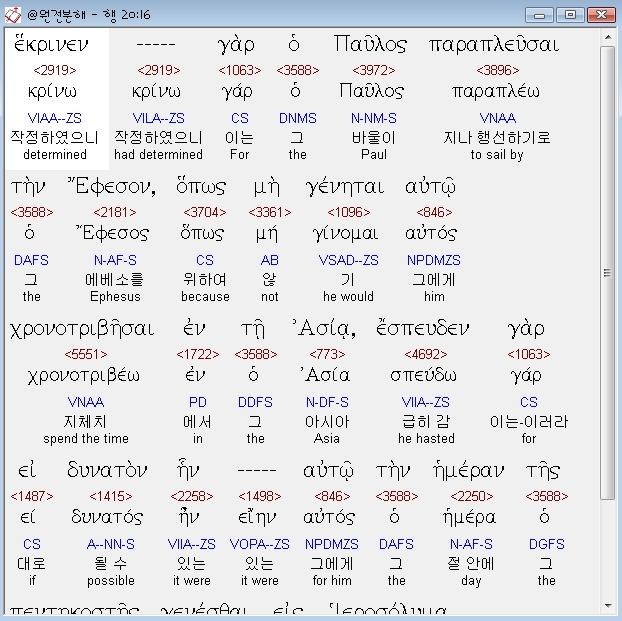Click the parsing code N-DF-S
Viewport: 622px width, 621px height.
[327, 402]
